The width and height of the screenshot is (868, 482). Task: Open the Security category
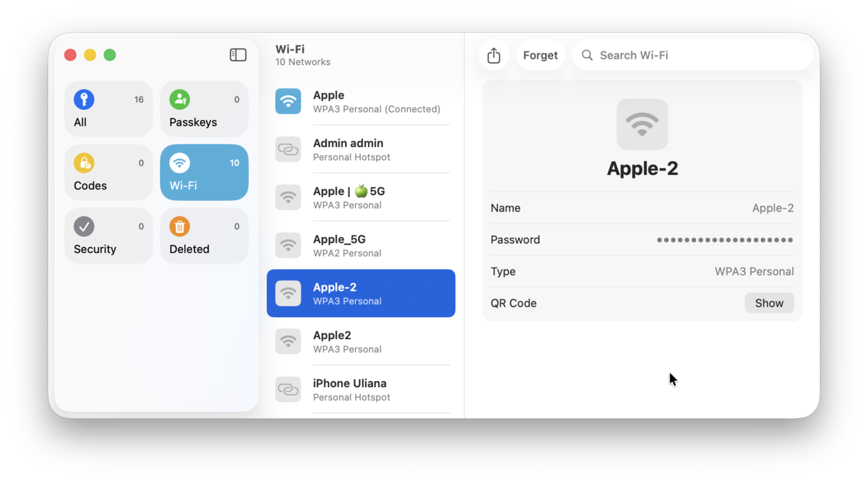pos(109,236)
